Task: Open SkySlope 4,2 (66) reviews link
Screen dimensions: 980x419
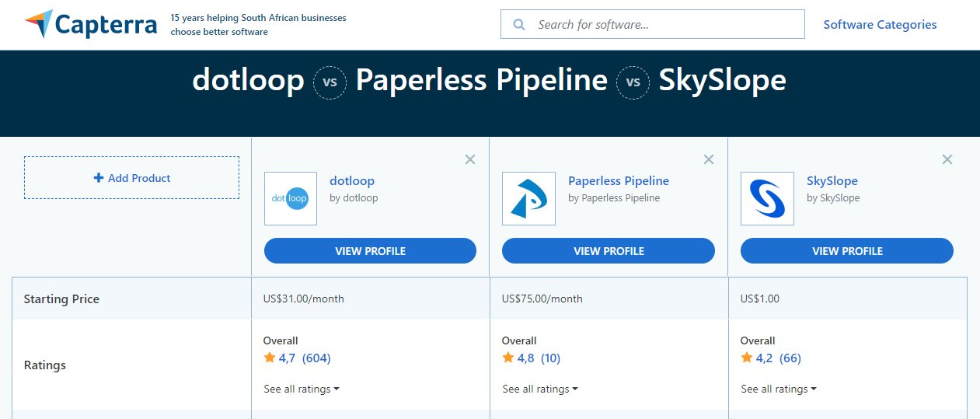Action: click(x=779, y=358)
